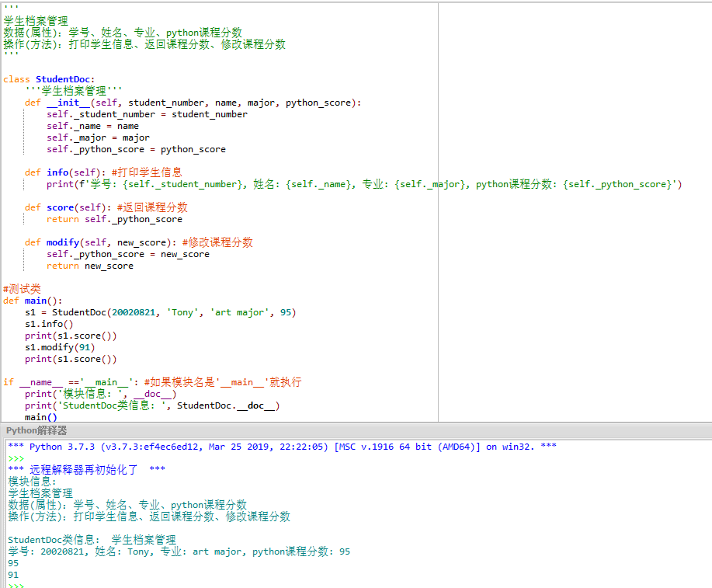
Task: Click the first '>>>' prompt in interpreter
Action: [x=16, y=458]
